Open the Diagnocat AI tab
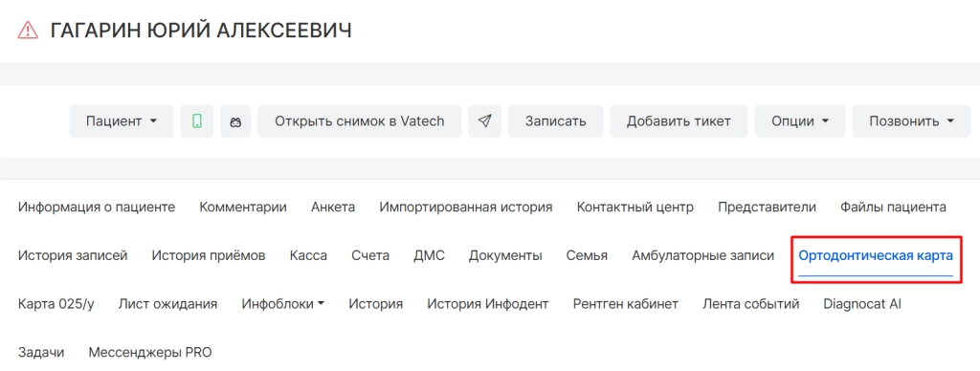 coord(862,304)
